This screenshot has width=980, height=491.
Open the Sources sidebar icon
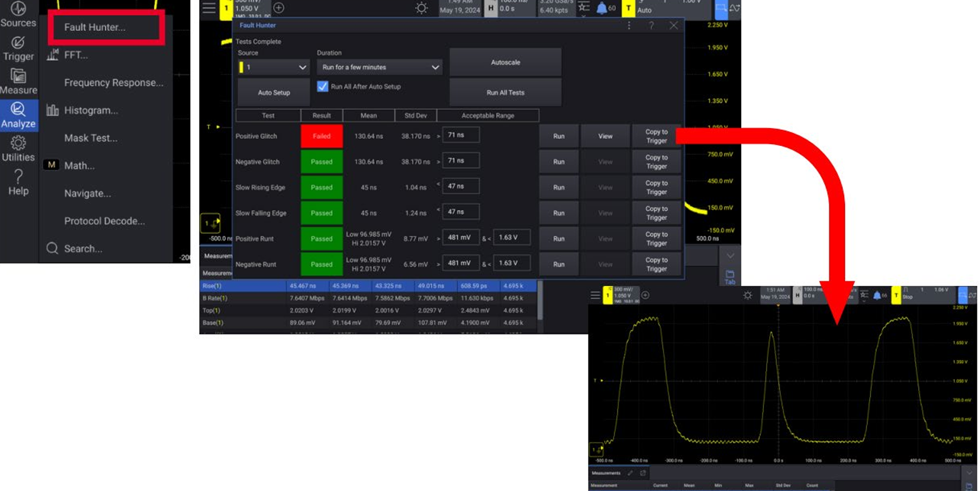[x=18, y=15]
